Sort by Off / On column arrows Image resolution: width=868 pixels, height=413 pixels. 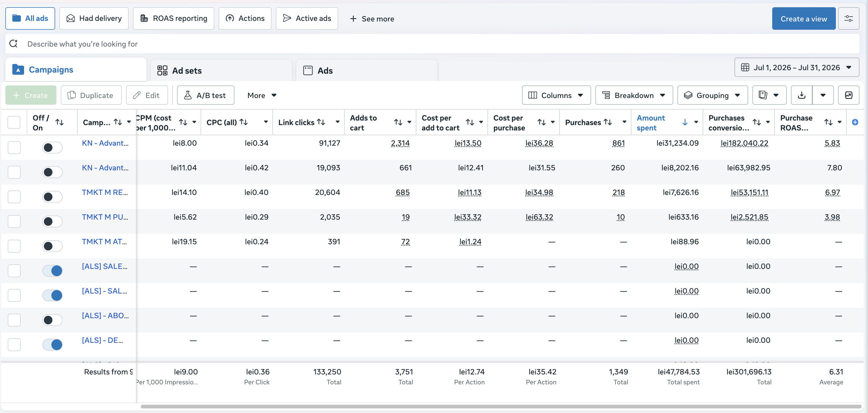click(60, 122)
